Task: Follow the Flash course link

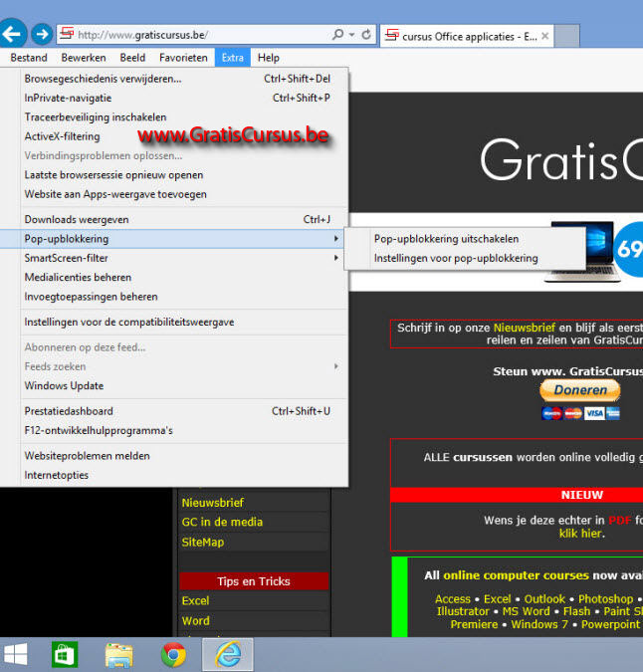Action: [x=576, y=611]
